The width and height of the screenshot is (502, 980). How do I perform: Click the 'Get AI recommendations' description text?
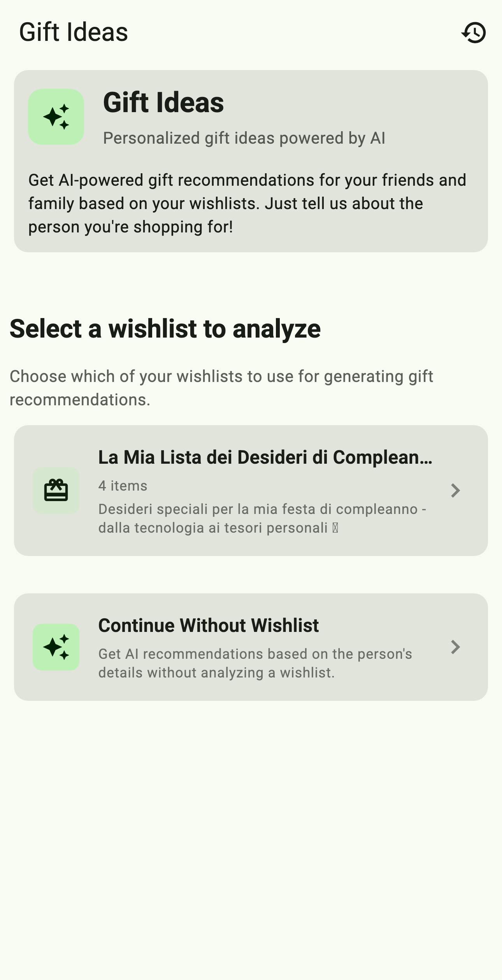[x=255, y=663]
